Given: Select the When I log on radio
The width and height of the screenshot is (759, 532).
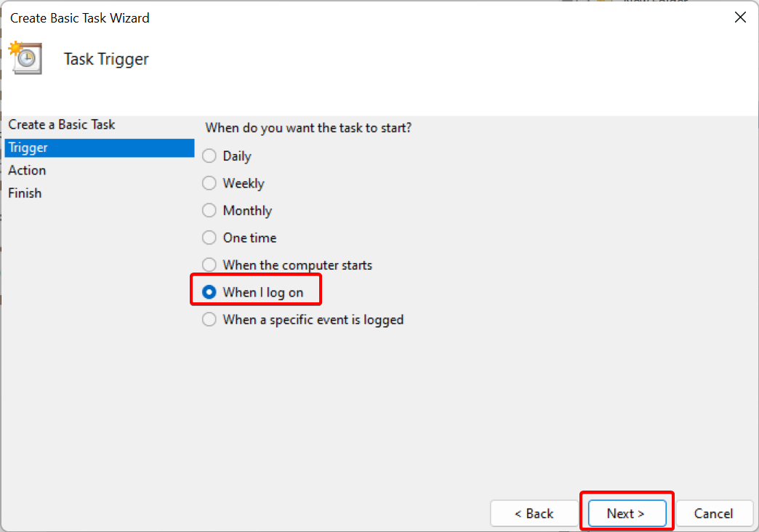Looking at the screenshot, I should coord(209,292).
